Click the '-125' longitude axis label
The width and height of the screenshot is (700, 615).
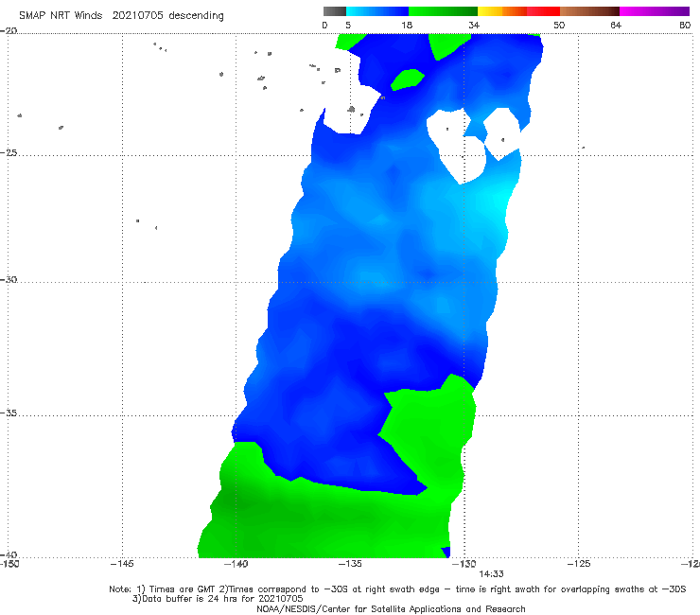pos(579,564)
